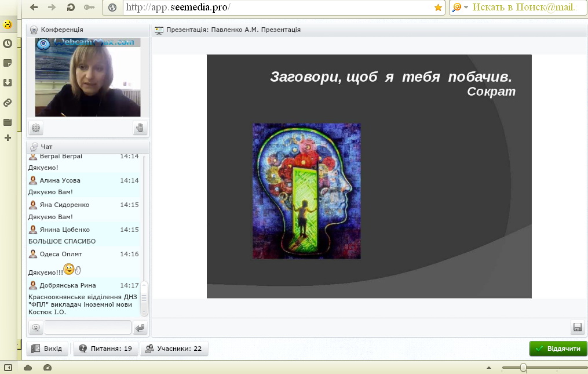
Task: Expand the search engine dropdown arrow
Action: click(466, 8)
